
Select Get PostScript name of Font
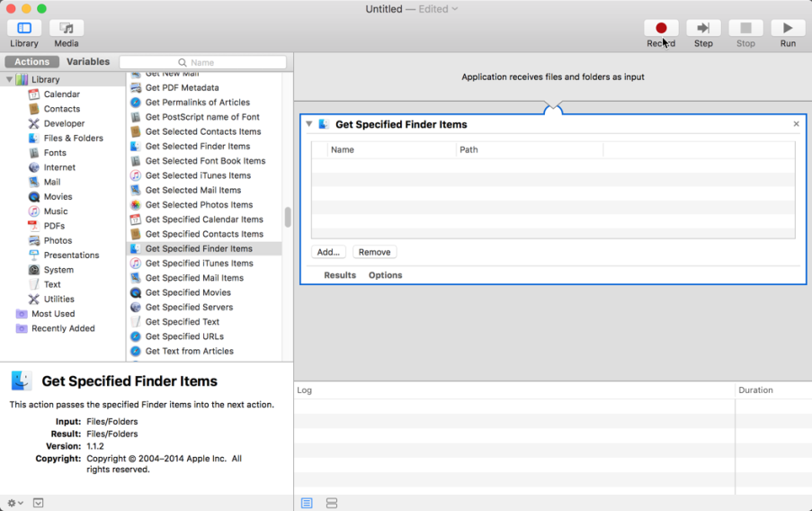[x=204, y=117]
